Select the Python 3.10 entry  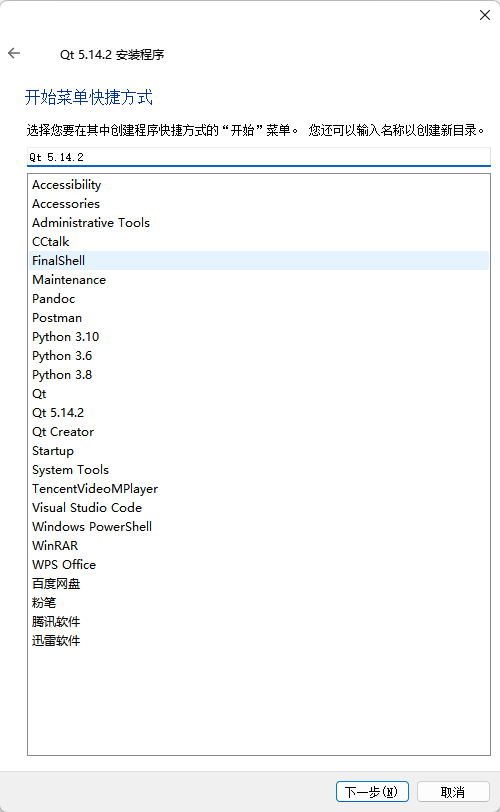(x=259, y=337)
